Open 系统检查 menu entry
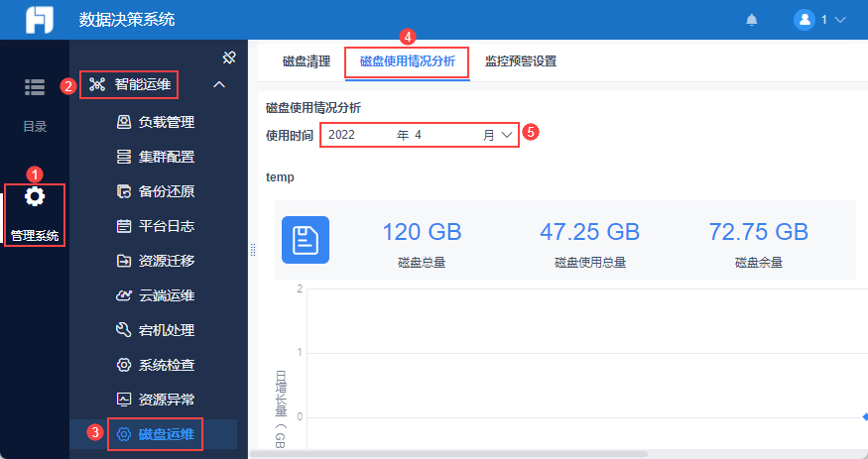868x459 pixels. click(x=167, y=365)
